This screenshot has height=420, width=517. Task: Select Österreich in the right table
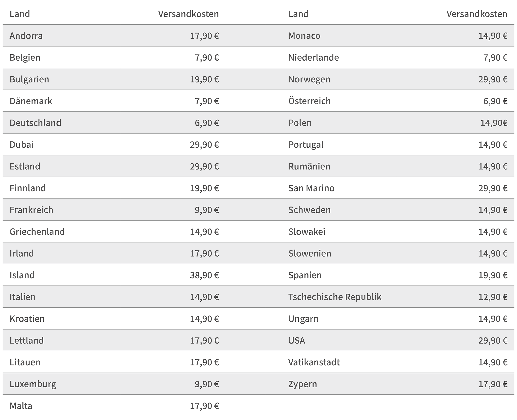pos(309,101)
